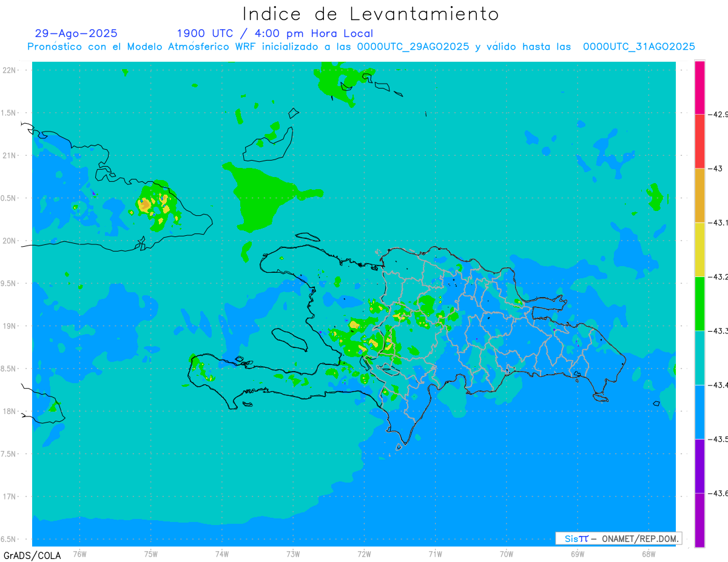The image size is (728, 562).
Task: Select the "17N" latitude label
Action: [x=10, y=497]
